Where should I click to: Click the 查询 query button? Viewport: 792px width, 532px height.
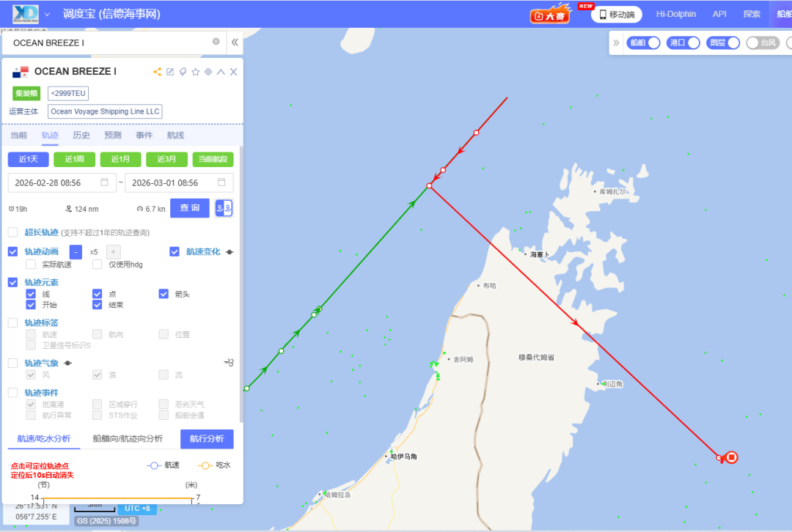190,208
